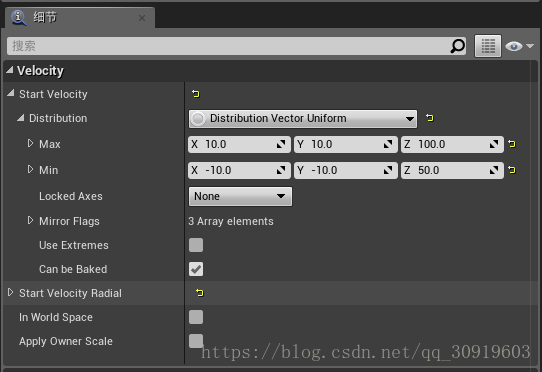Expand the Mirror Flags array
Image resolution: width=542 pixels, height=372 pixels.
30,221
